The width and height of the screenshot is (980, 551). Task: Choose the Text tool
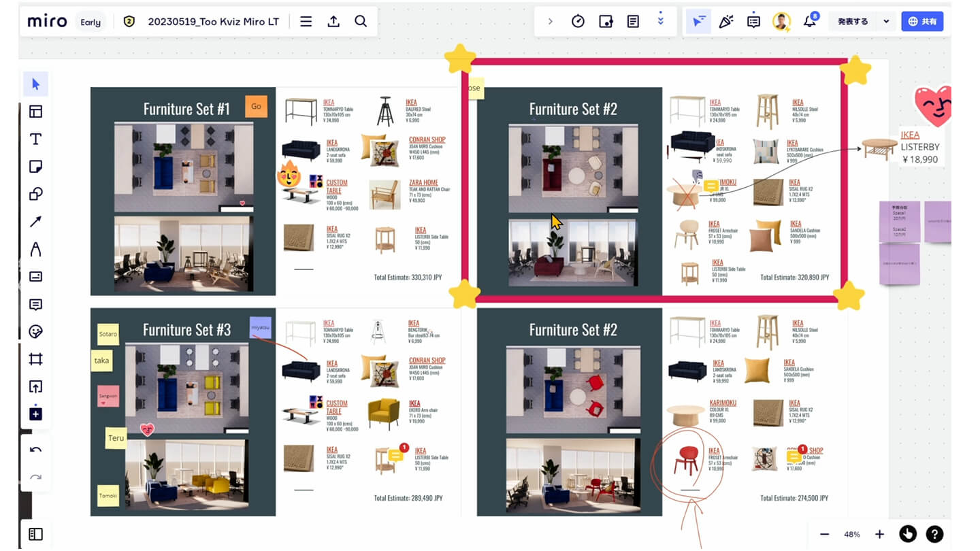[x=36, y=139]
